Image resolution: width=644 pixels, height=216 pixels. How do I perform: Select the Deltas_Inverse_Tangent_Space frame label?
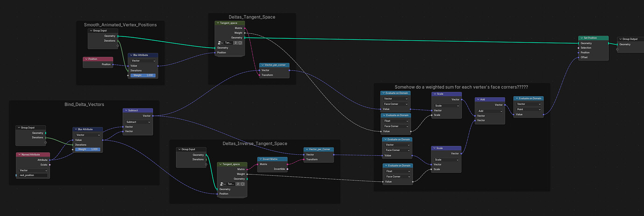(x=254, y=144)
